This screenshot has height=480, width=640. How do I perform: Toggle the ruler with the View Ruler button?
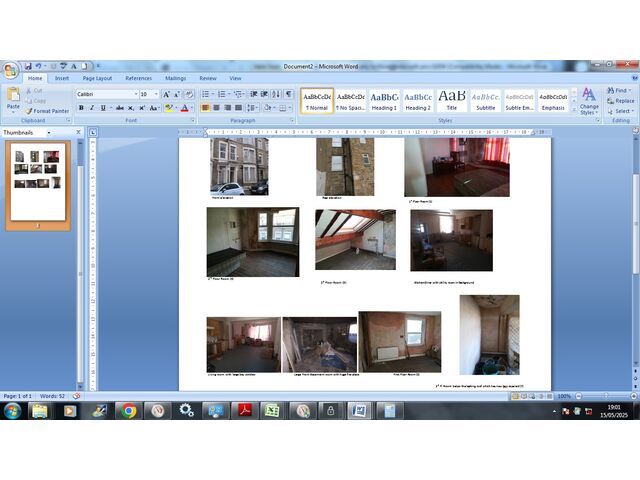click(636, 131)
